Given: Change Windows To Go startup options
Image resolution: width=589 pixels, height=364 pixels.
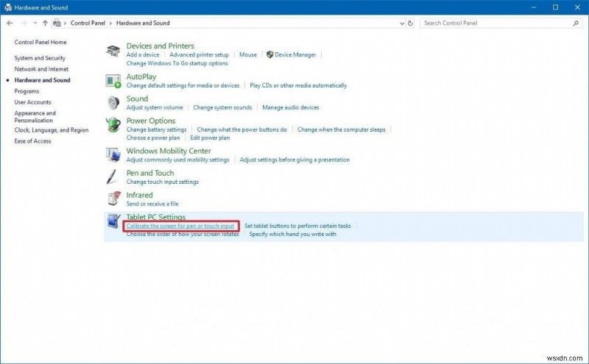Looking at the screenshot, I should coord(177,63).
